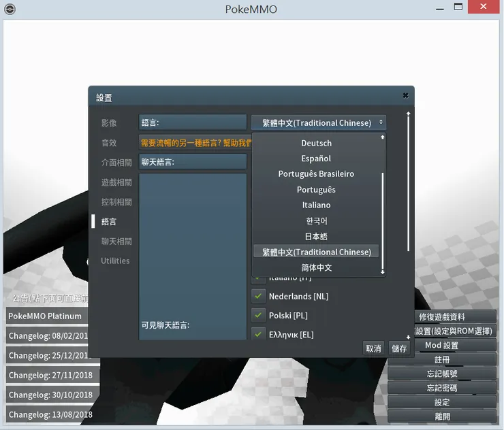
Task: Click the dropdown list scroll-down arrow
Action: tap(383, 272)
